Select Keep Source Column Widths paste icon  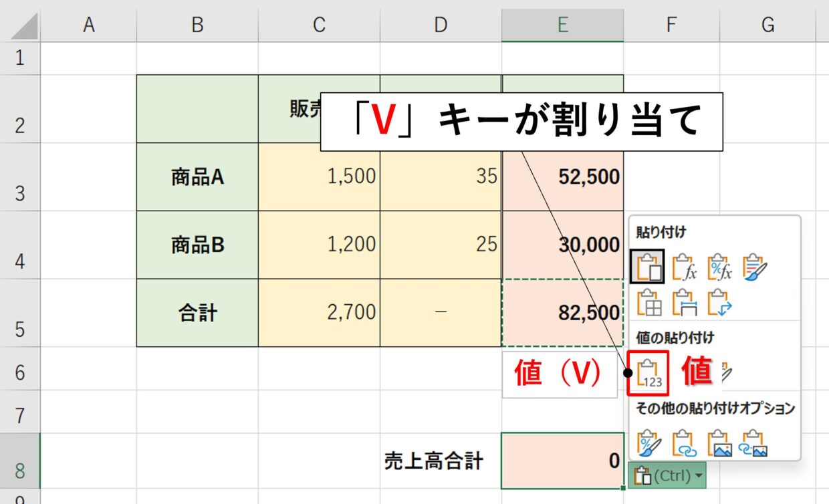click(x=684, y=301)
